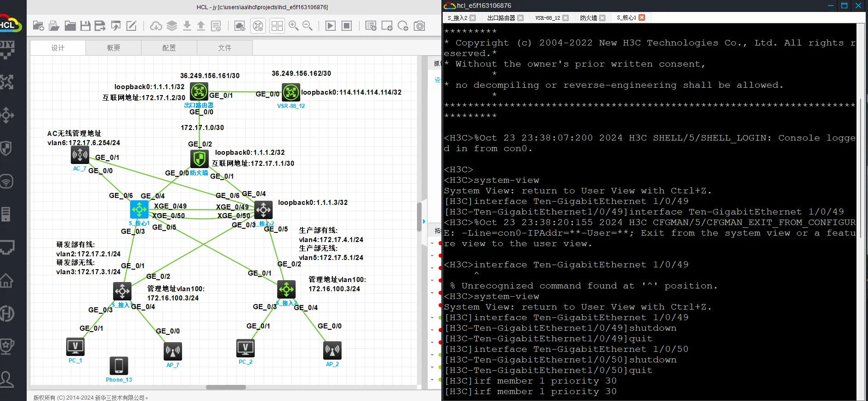Close the VSR-88_12 terminal tab
Viewport: 868px width, 401px height.
click(x=565, y=18)
